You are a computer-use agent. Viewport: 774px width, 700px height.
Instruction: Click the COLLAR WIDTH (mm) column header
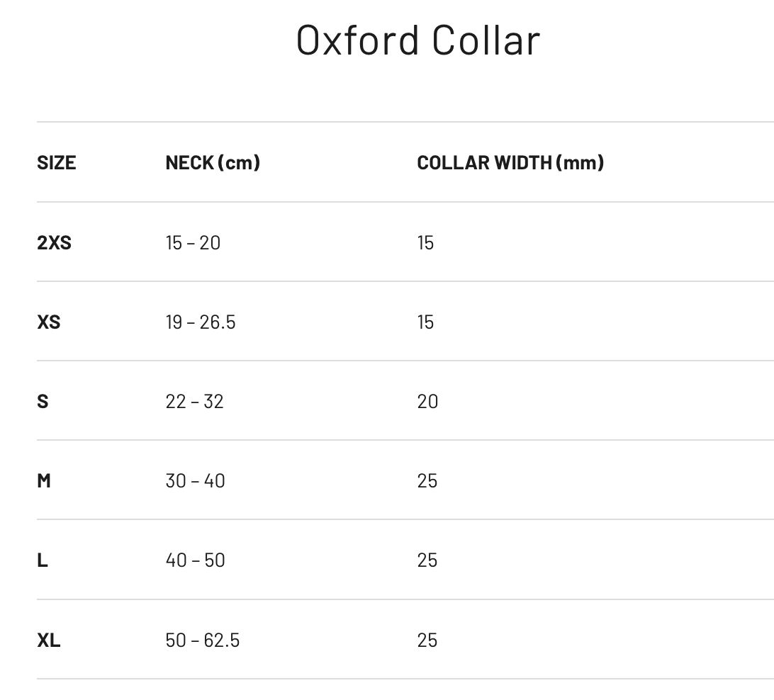tap(510, 162)
